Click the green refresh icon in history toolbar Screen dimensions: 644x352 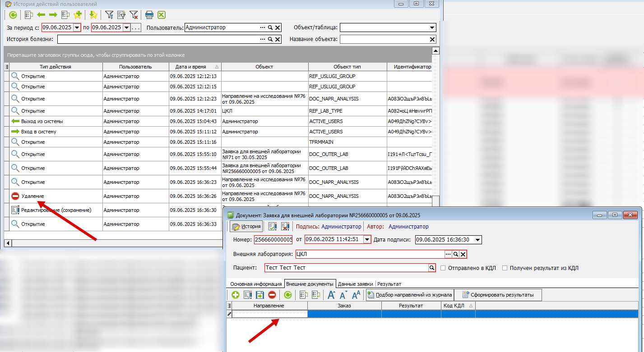pos(13,15)
